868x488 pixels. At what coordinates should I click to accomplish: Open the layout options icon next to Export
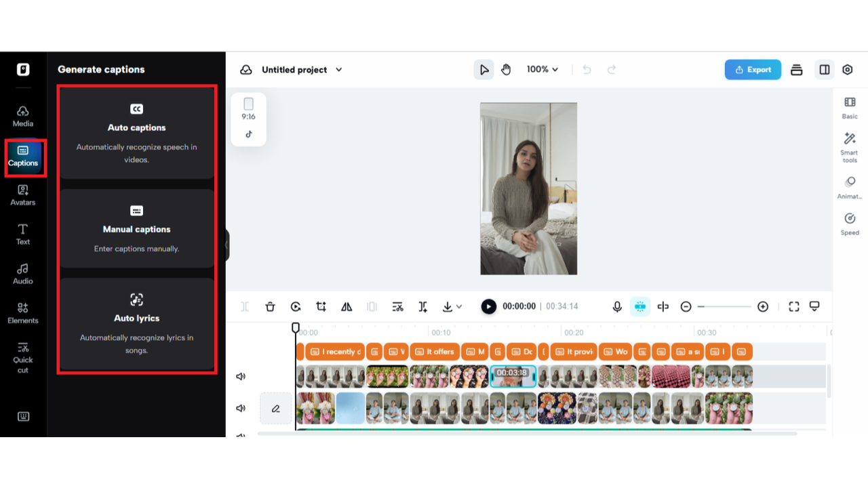coord(797,70)
